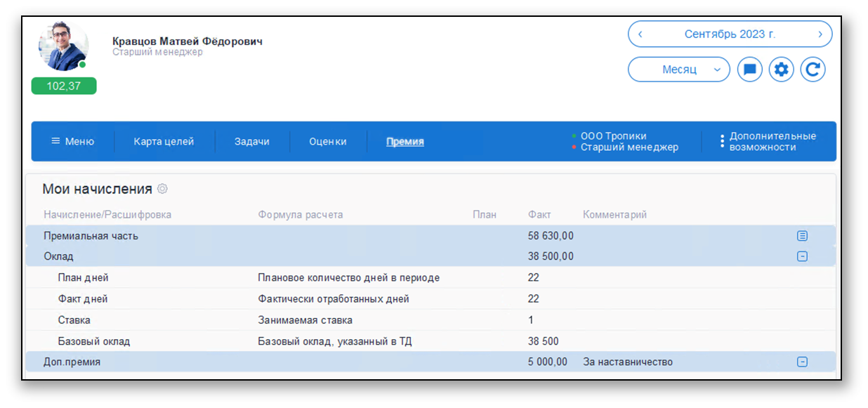The image size is (868, 408).
Task: Collapse the Доп.премия row
Action: [x=801, y=362]
